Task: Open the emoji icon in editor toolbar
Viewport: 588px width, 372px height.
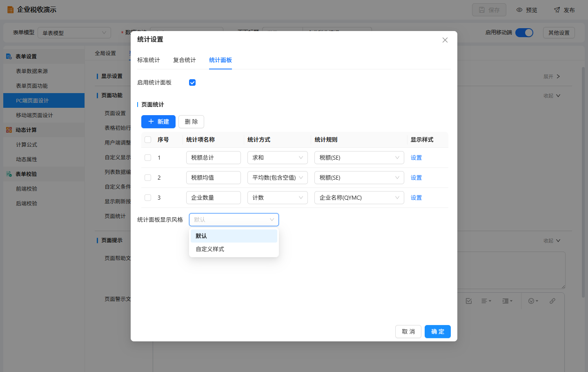Action: 533,301
